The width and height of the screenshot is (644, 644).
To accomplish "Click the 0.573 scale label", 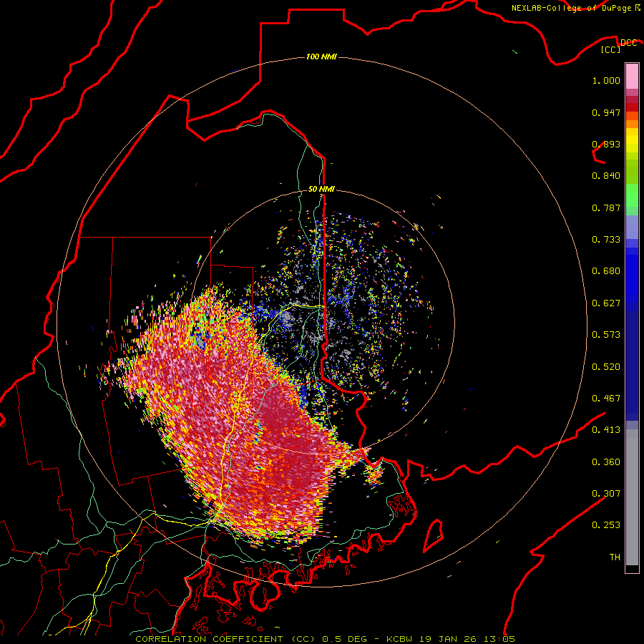I will tap(606, 335).
